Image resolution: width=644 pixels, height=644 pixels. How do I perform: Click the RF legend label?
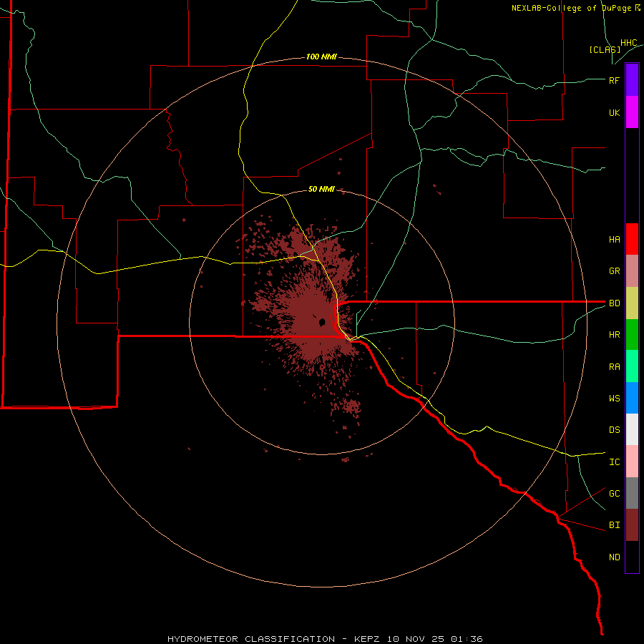coord(614,80)
